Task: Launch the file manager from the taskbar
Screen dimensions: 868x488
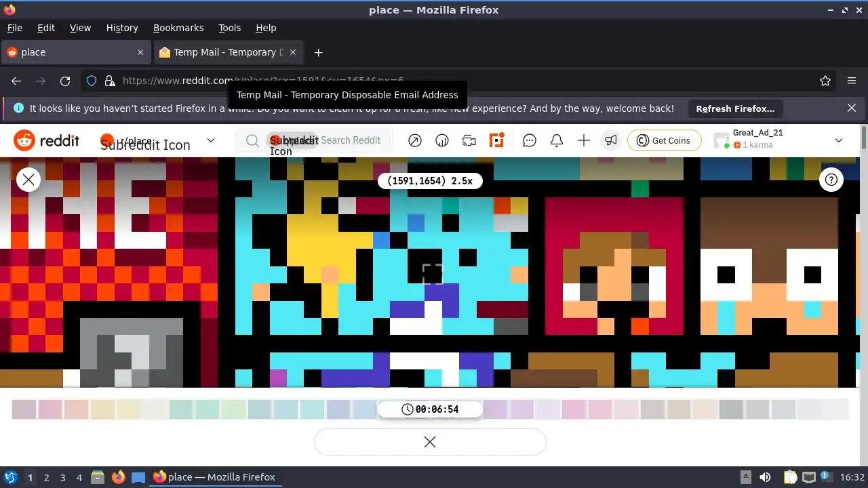Action: coord(98,477)
